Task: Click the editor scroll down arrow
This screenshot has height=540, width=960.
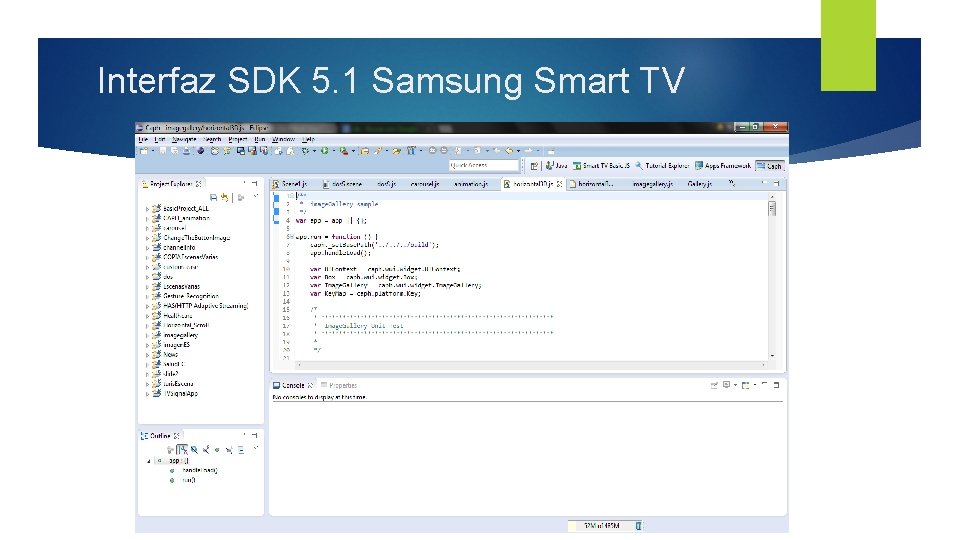Action: (772, 356)
